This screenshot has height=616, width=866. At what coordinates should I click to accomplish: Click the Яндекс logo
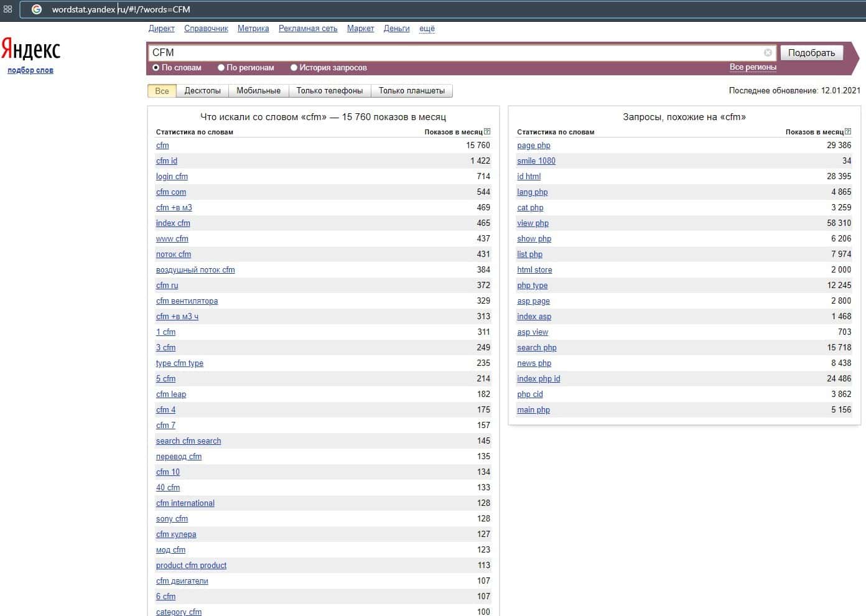(30, 49)
